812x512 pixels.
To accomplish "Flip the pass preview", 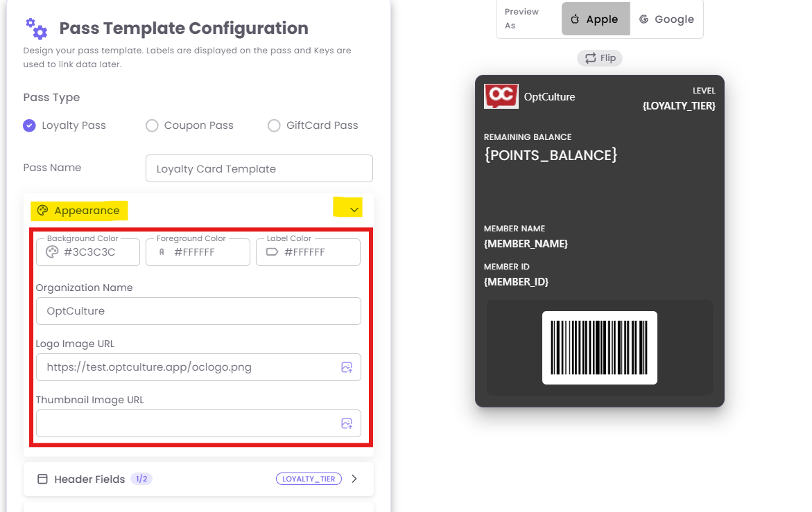I will (600, 58).
